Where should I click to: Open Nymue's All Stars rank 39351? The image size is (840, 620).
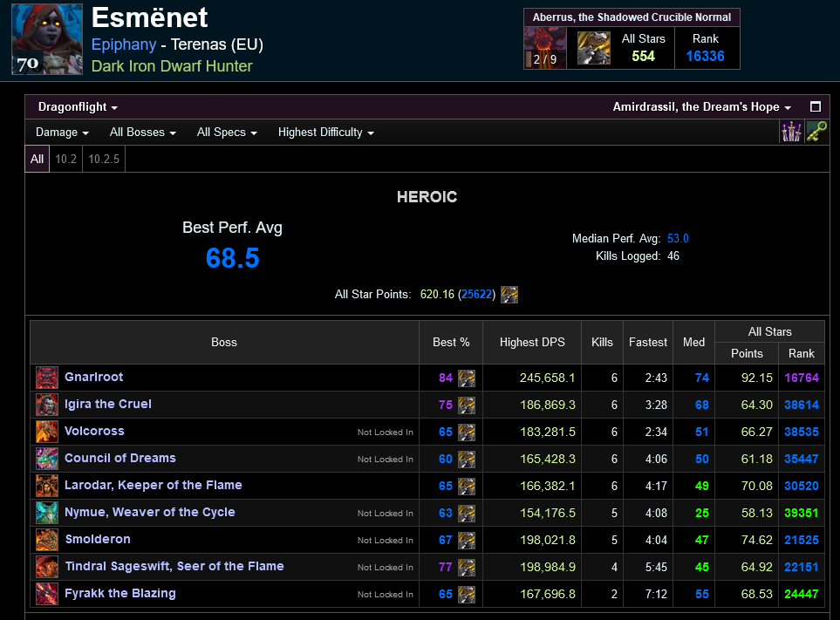tap(802, 514)
